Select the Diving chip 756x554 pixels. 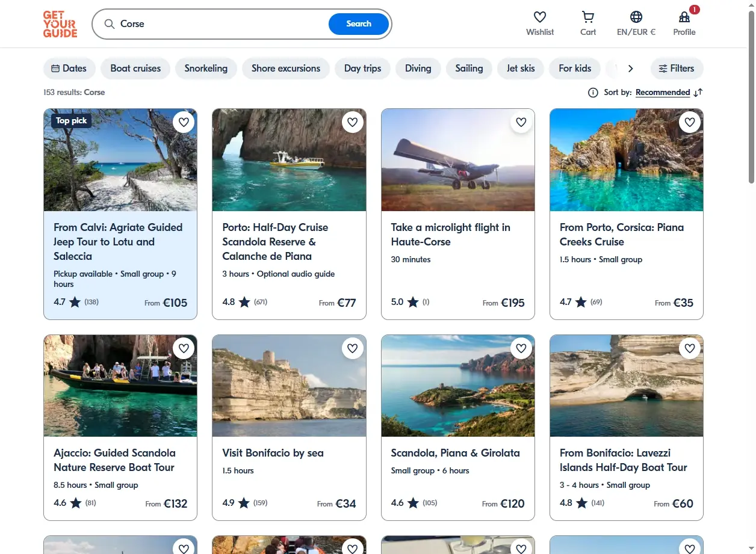pos(418,68)
